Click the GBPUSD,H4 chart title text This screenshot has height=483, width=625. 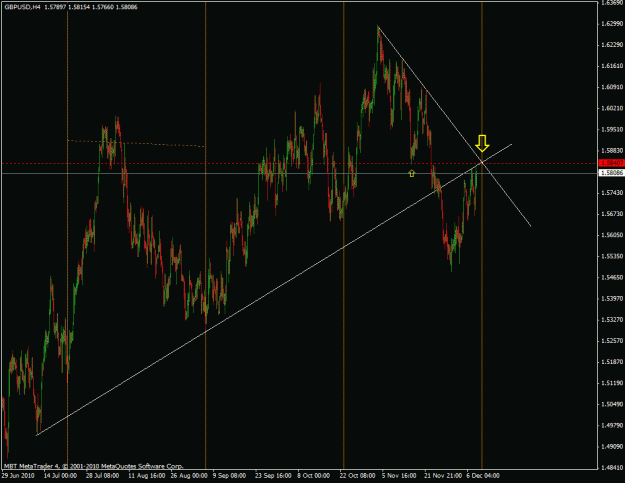click(23, 7)
